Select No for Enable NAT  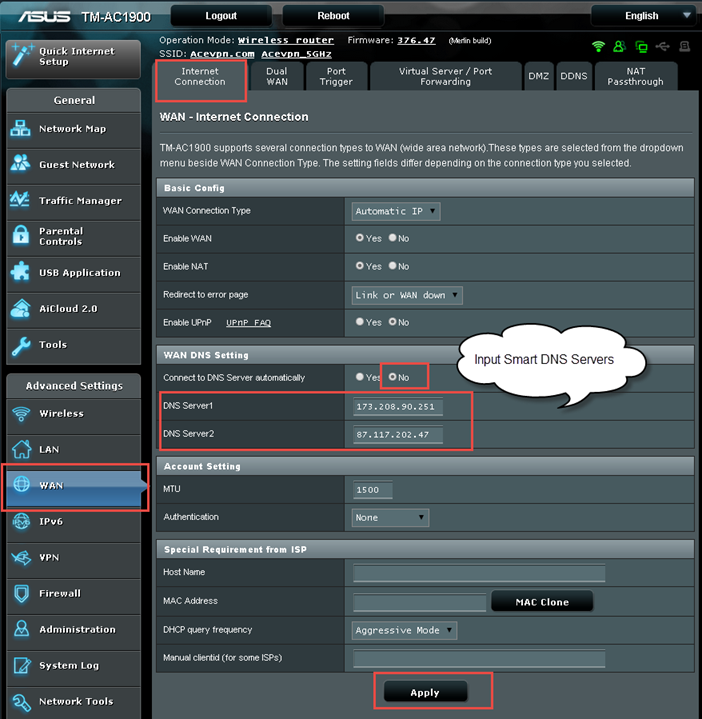pyautogui.click(x=392, y=265)
